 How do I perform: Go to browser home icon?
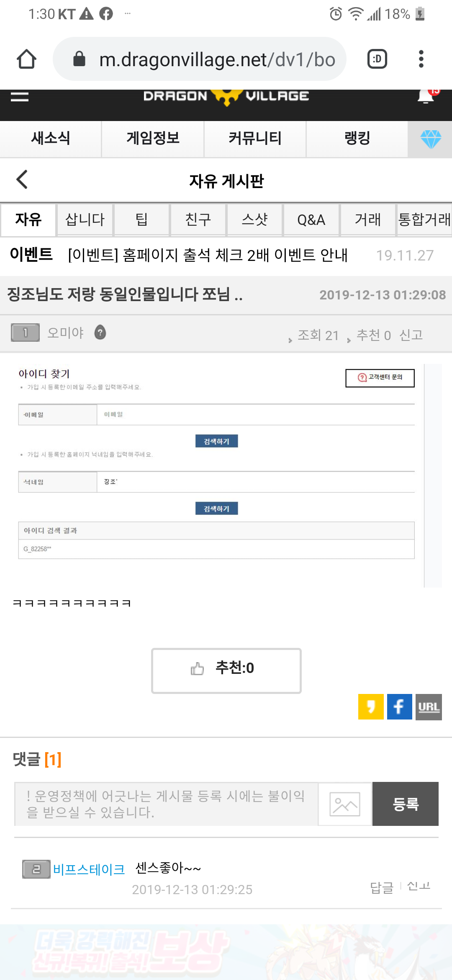coord(26,59)
